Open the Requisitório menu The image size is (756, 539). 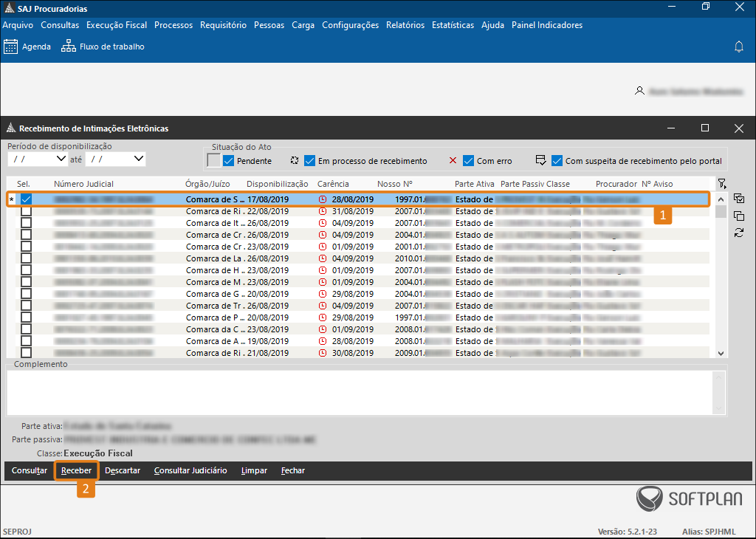coord(223,25)
